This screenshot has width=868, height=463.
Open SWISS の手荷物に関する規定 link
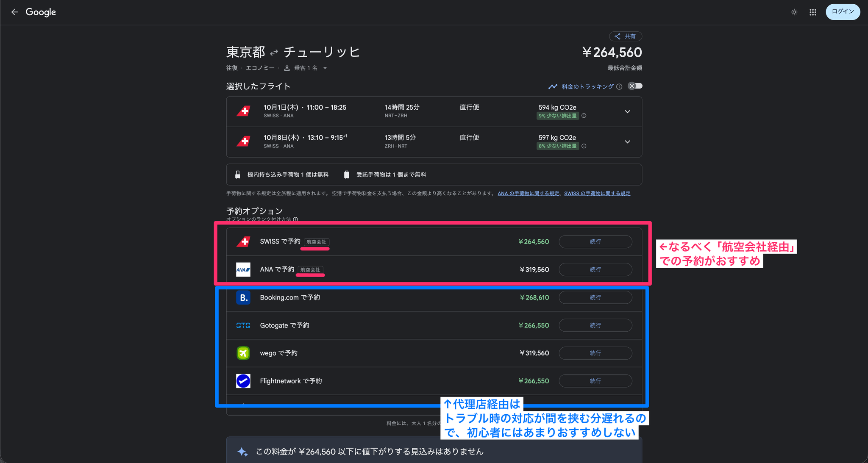pos(597,194)
